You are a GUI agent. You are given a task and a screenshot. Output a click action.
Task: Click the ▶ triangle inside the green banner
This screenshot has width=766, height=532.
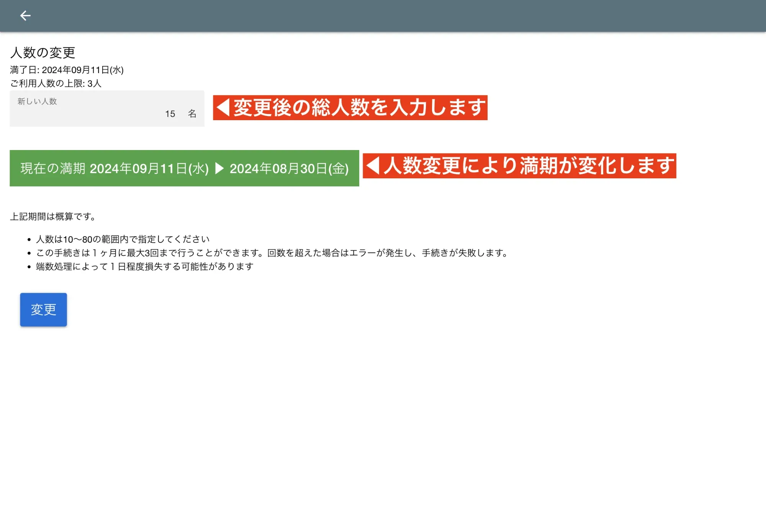click(x=219, y=168)
